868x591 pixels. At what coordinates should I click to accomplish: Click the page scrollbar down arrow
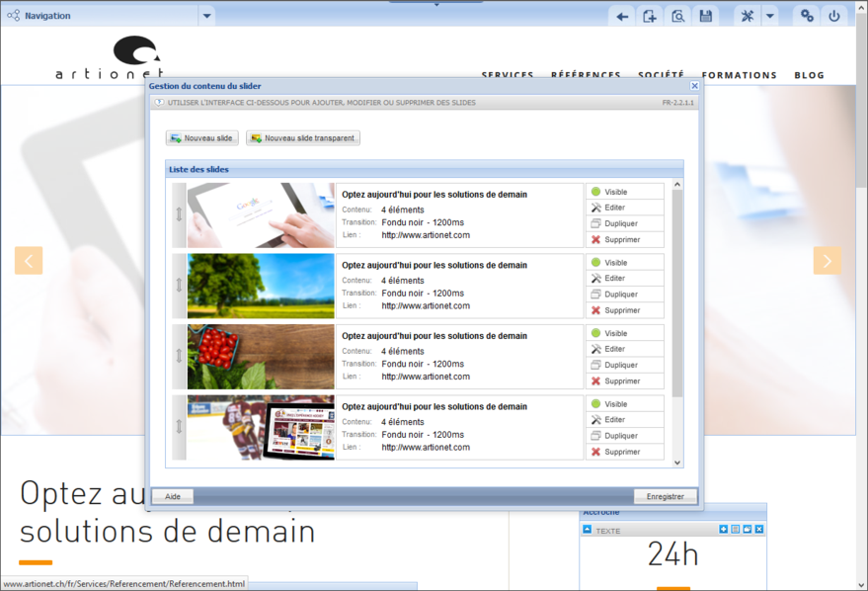point(862,585)
